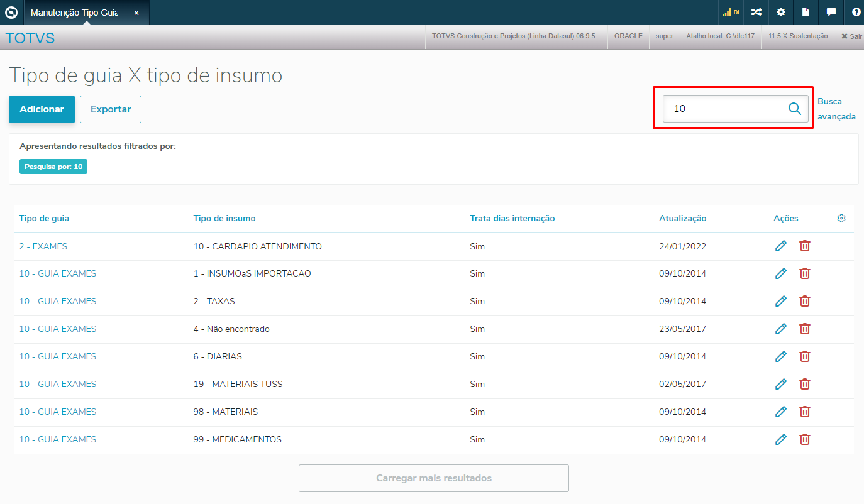Image resolution: width=864 pixels, height=504 pixels.
Task: Click the TOTVS brand text
Action: click(30, 38)
